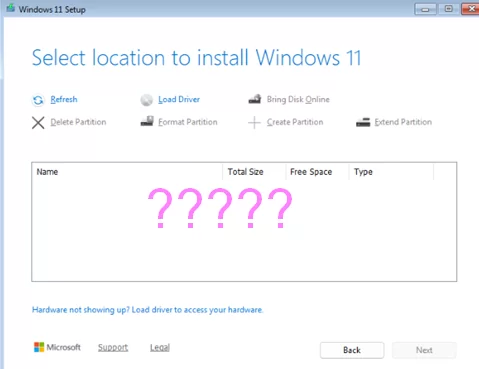Choose the Delete Partition label
This screenshot has height=369, width=479.
pyautogui.click(x=78, y=122)
